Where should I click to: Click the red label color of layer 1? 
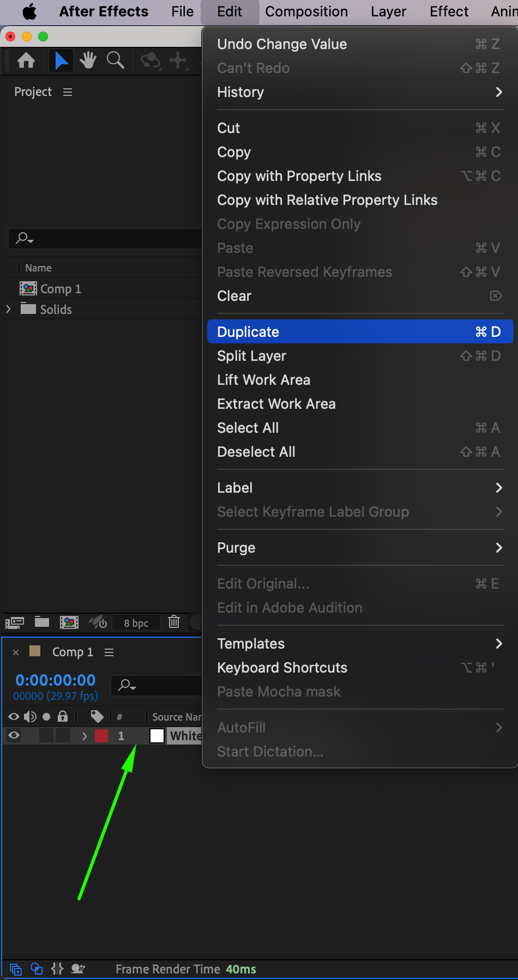101,736
